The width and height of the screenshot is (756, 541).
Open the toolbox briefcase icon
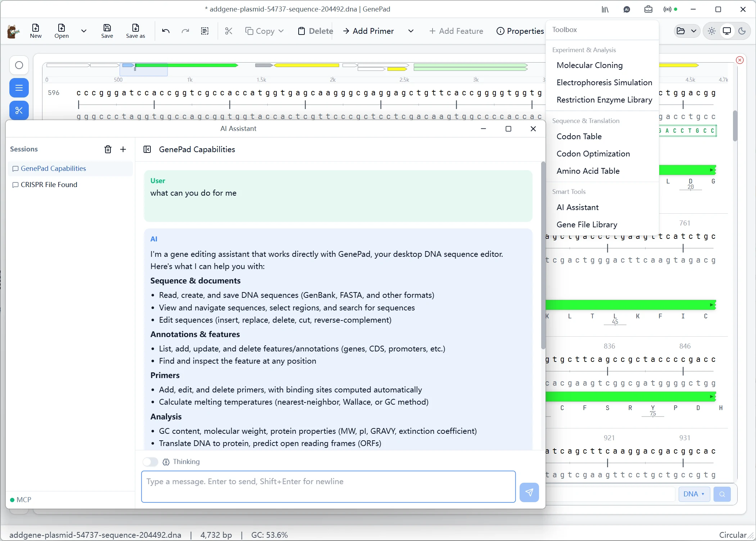coord(648,9)
